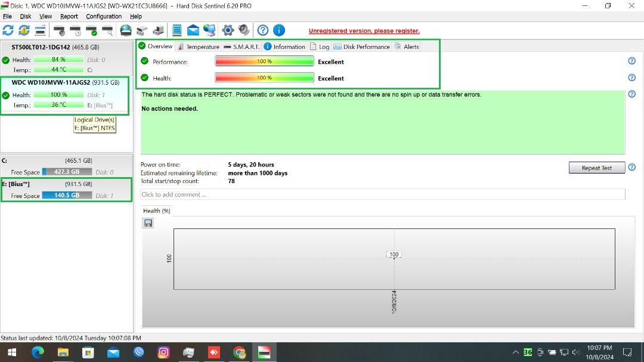644x362 pixels.
Task: Click the disk icon with clock overlay
Action: pyautogui.click(x=76, y=30)
